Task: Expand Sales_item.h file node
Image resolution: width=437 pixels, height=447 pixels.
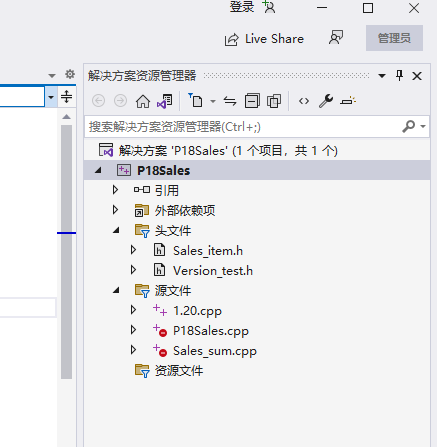Action: pos(133,250)
